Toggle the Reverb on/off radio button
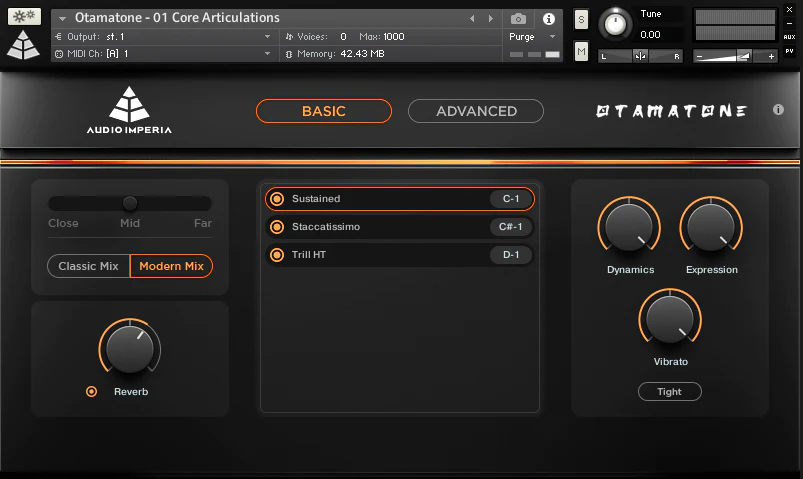Image resolution: width=803 pixels, height=479 pixels. pos(92,392)
